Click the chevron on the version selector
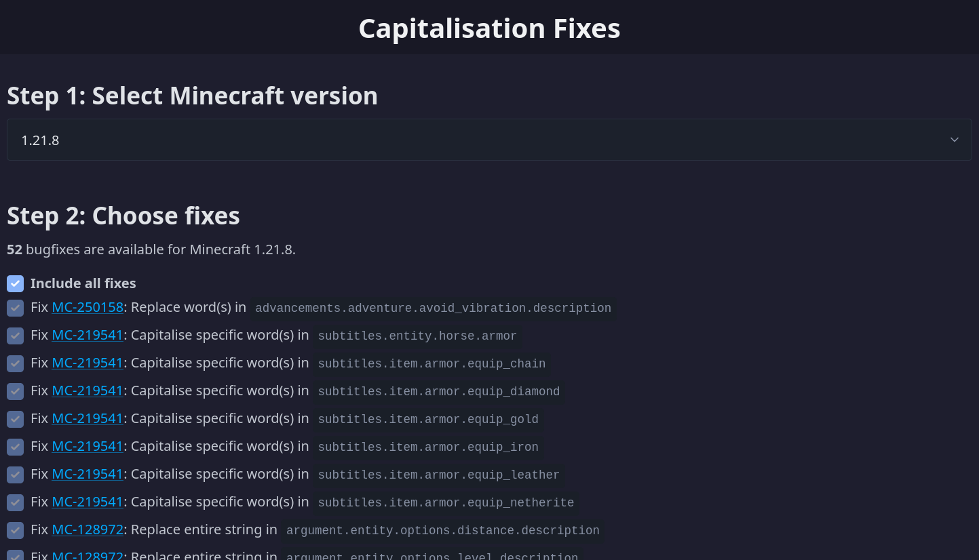979x560 pixels. 955,140
